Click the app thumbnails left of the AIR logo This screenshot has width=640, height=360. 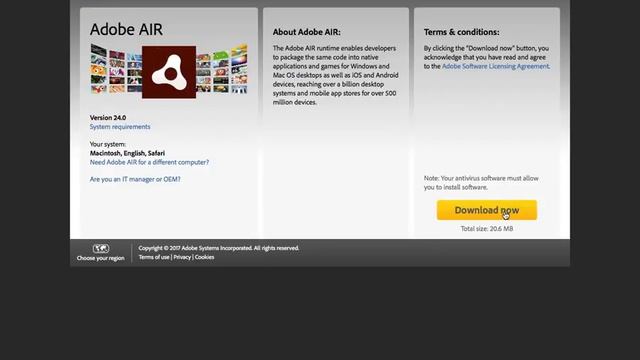coord(116,69)
